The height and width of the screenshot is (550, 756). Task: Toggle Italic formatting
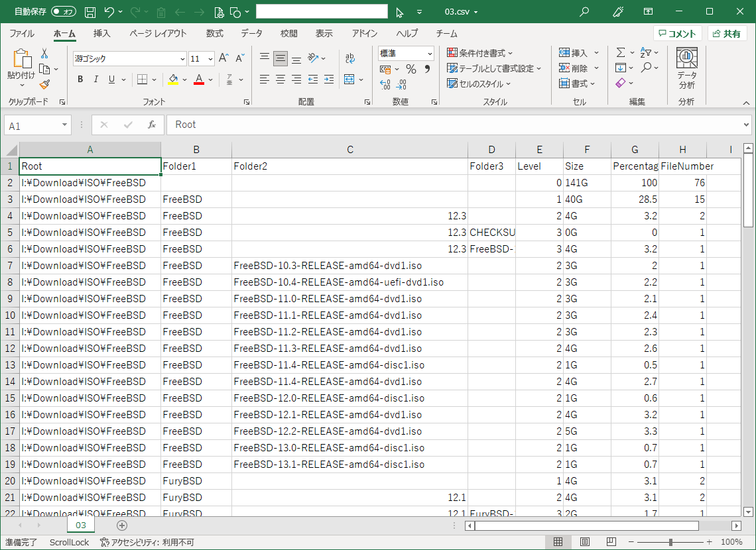[96, 80]
